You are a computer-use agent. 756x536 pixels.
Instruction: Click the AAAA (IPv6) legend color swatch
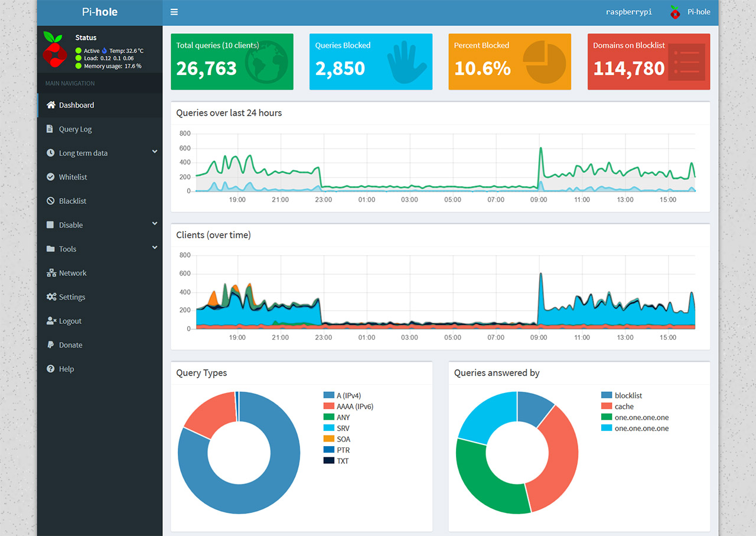pos(329,407)
